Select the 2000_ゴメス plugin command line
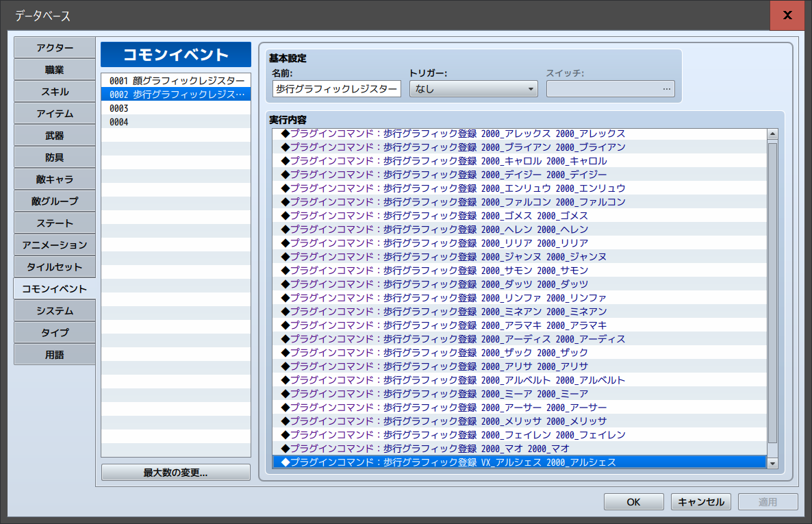812x524 pixels. (520, 216)
